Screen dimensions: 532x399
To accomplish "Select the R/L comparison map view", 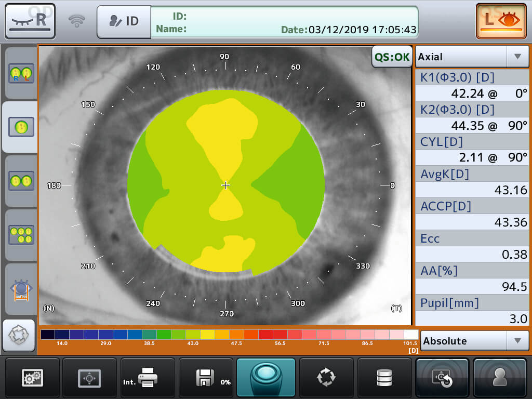I will 21,73.
